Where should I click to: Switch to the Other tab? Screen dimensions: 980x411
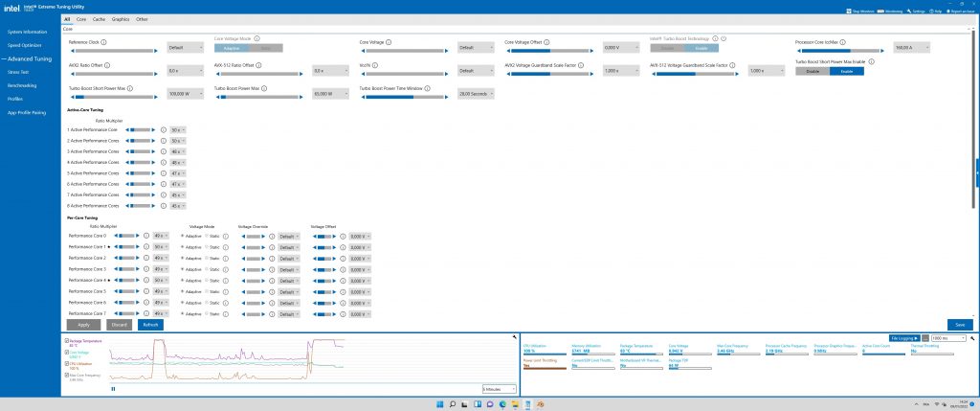pos(142,19)
